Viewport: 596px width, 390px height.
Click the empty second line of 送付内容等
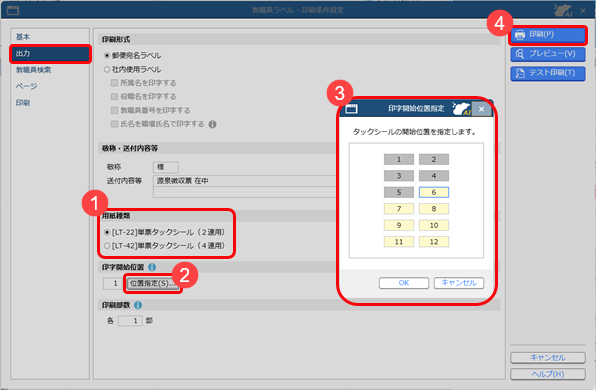pyautogui.click(x=244, y=192)
